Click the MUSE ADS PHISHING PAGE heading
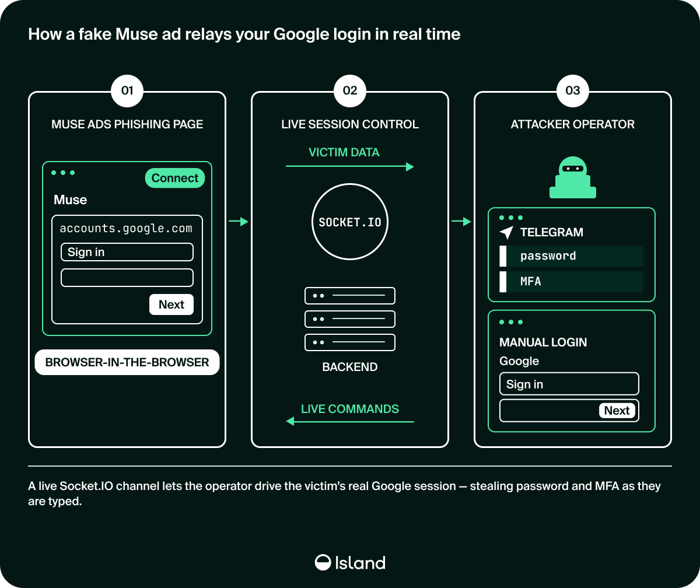The height and width of the screenshot is (588, 700). (127, 124)
